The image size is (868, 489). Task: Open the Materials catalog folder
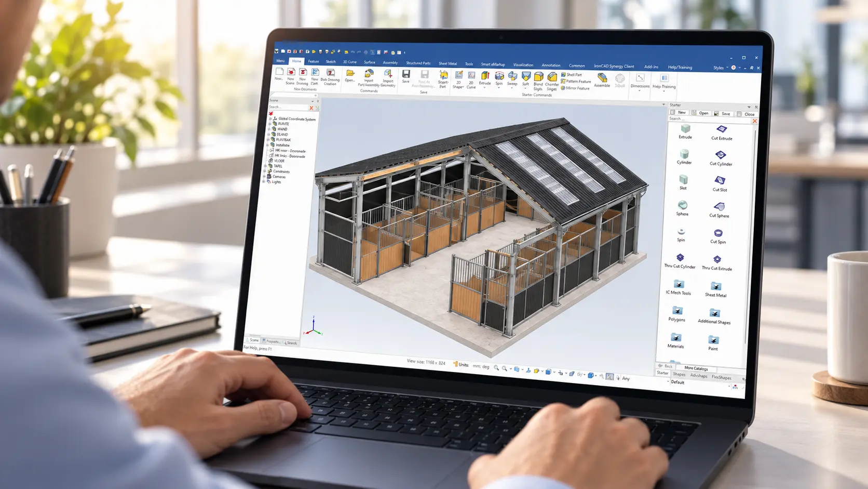pyautogui.click(x=675, y=340)
